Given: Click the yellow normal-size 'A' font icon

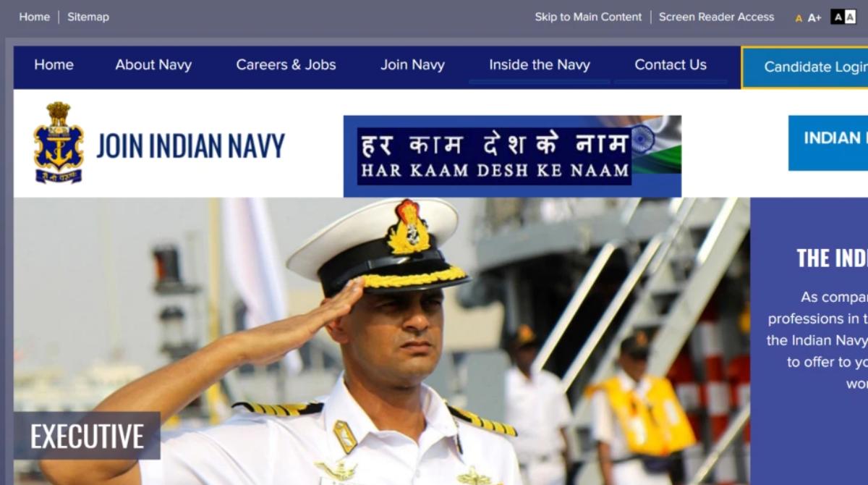Looking at the screenshot, I should point(799,18).
